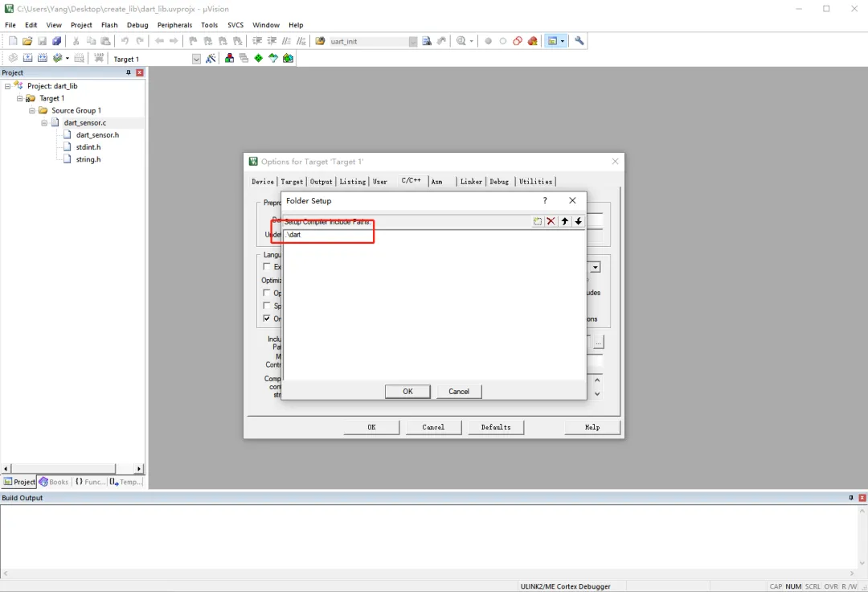Add new include path in Folder Setup
The height and width of the screenshot is (592, 868).
tap(538, 221)
